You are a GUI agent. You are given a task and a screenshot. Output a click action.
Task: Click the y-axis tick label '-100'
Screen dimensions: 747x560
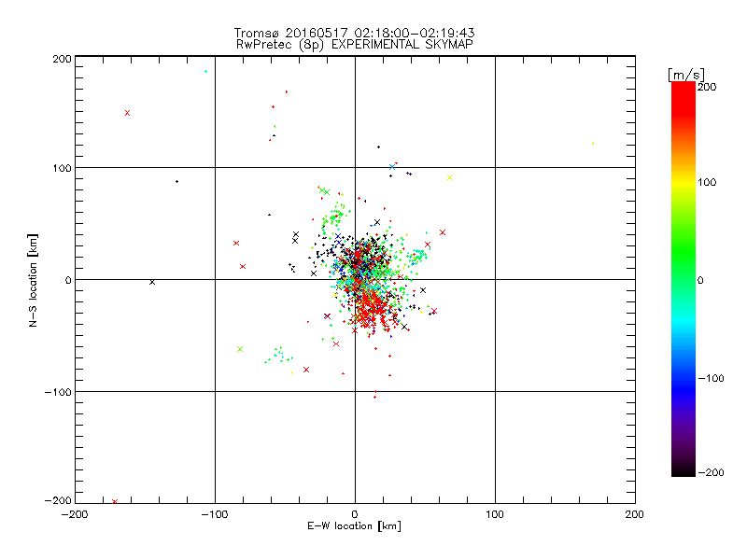pos(58,392)
